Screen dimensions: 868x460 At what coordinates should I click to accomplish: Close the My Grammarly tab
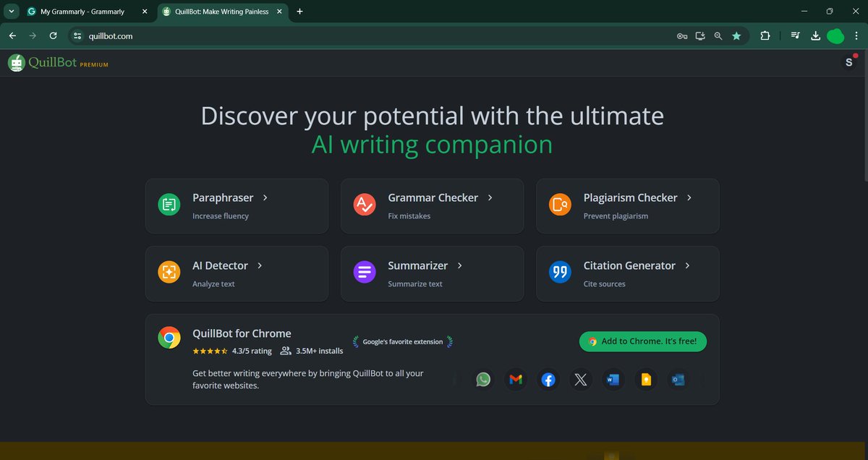(x=144, y=12)
